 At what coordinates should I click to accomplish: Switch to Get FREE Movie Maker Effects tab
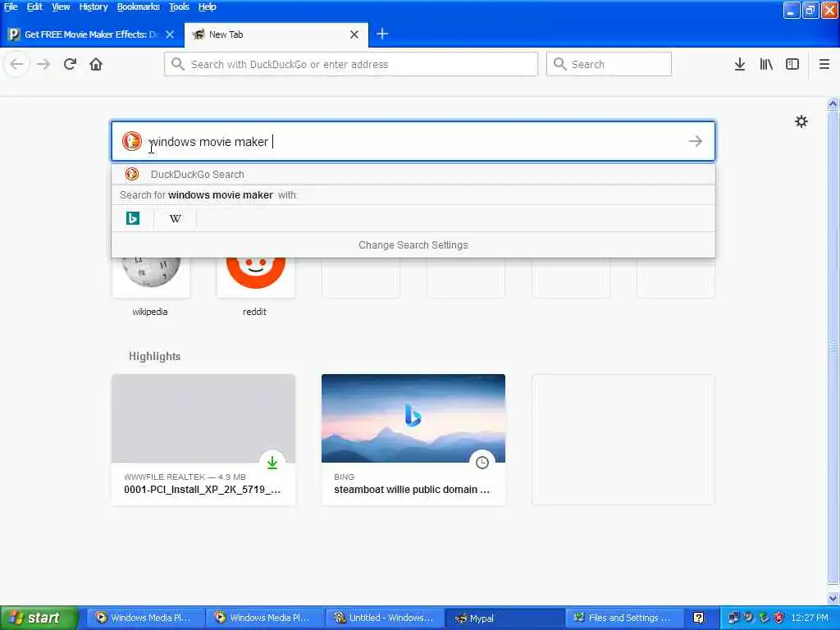[x=91, y=34]
